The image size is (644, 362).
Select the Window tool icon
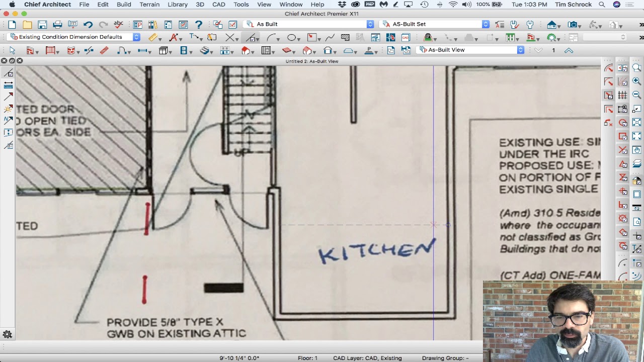(x=142, y=50)
